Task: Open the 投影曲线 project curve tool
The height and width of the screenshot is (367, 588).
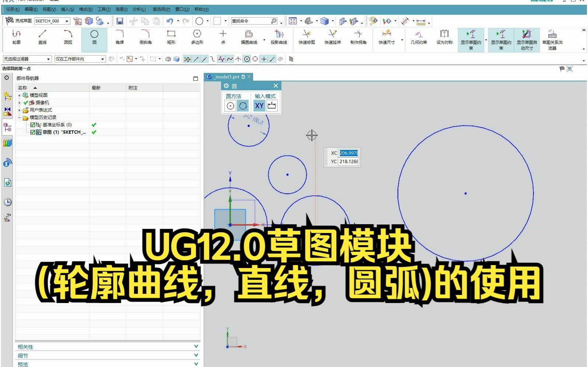Action: coord(279,38)
